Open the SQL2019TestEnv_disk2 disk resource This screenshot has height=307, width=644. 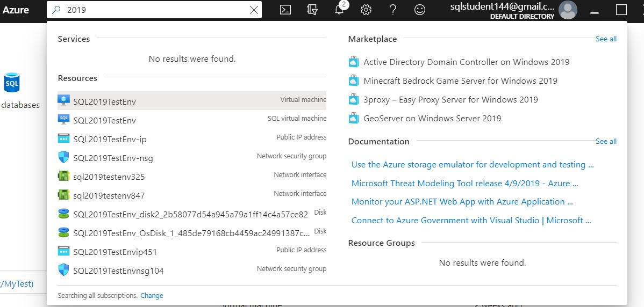coord(190,214)
